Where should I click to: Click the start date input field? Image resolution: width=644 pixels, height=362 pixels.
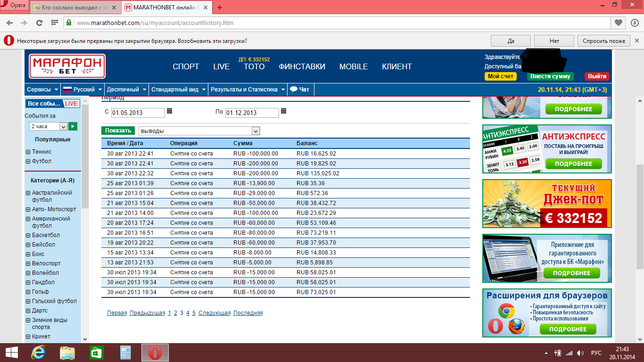138,113
